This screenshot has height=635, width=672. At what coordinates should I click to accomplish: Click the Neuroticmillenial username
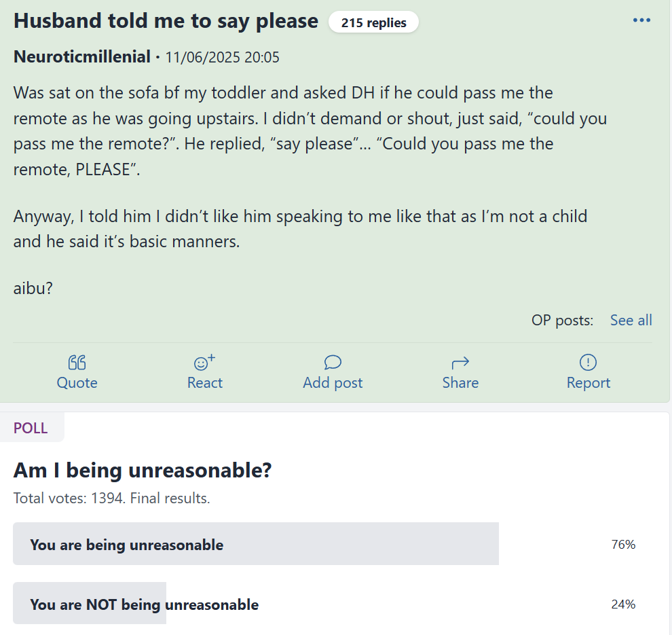[x=82, y=57]
